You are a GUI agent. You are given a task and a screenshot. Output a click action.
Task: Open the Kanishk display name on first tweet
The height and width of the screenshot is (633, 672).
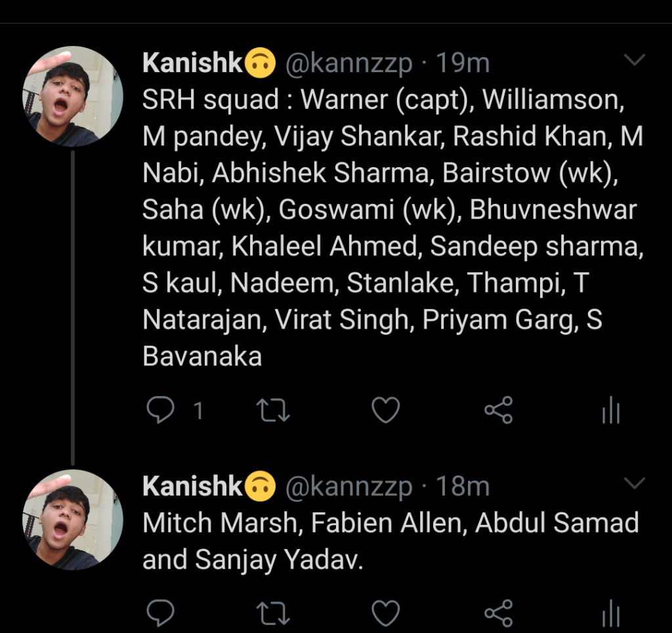coord(192,63)
